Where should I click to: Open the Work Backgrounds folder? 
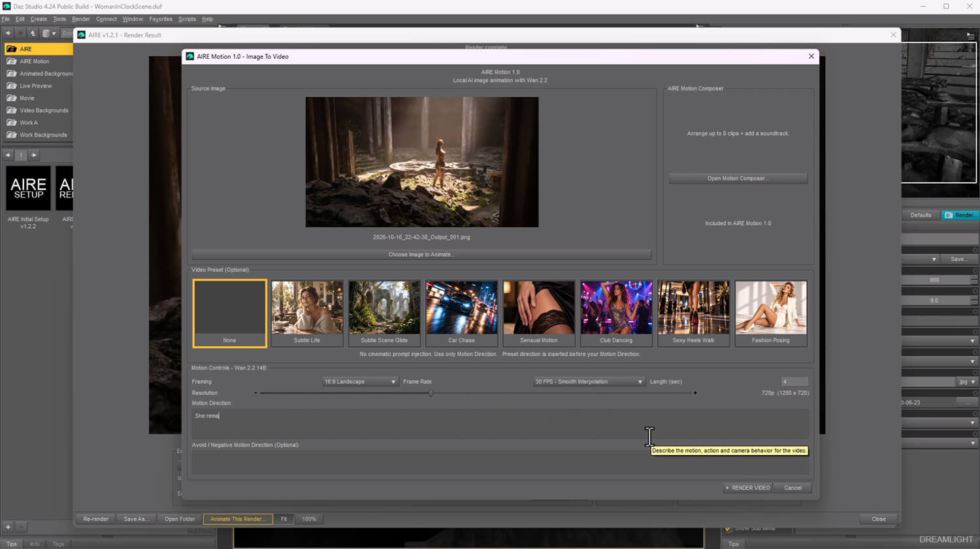tap(43, 135)
